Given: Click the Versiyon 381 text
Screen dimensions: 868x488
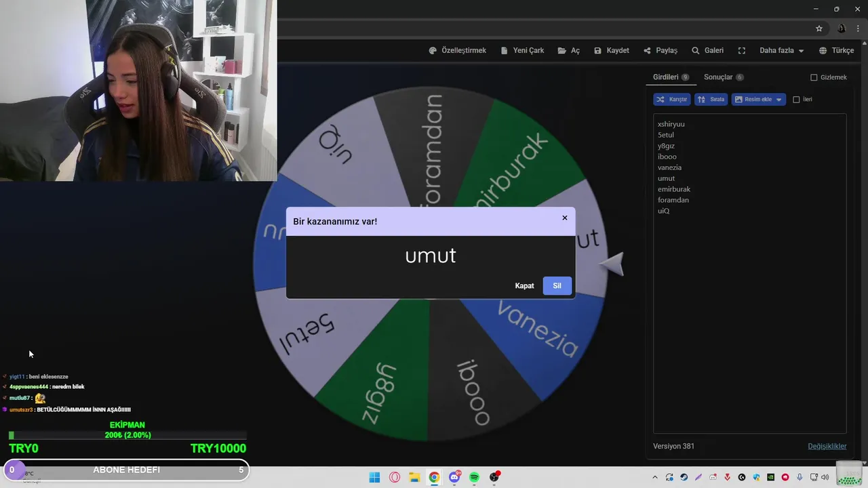Looking at the screenshot, I should [673, 446].
